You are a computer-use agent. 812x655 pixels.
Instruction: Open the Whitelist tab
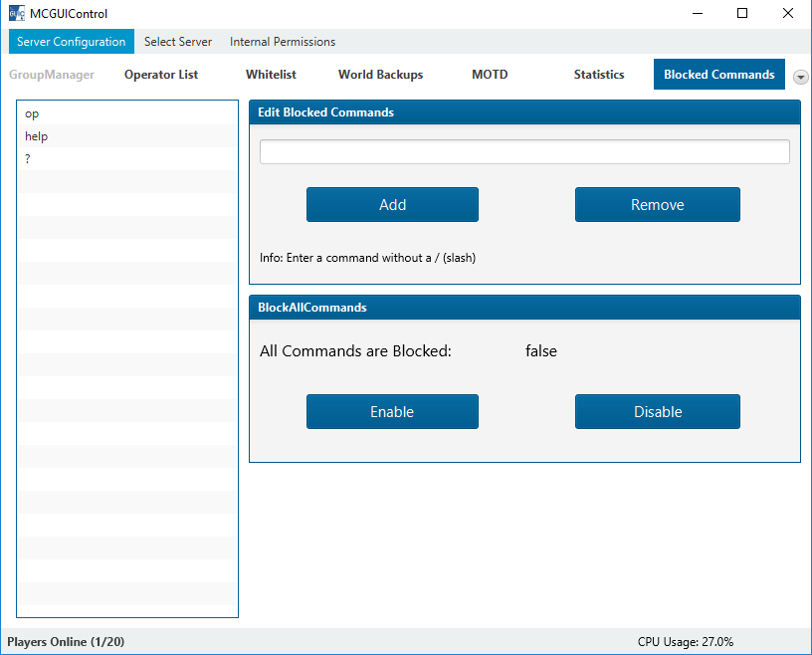[x=271, y=75]
